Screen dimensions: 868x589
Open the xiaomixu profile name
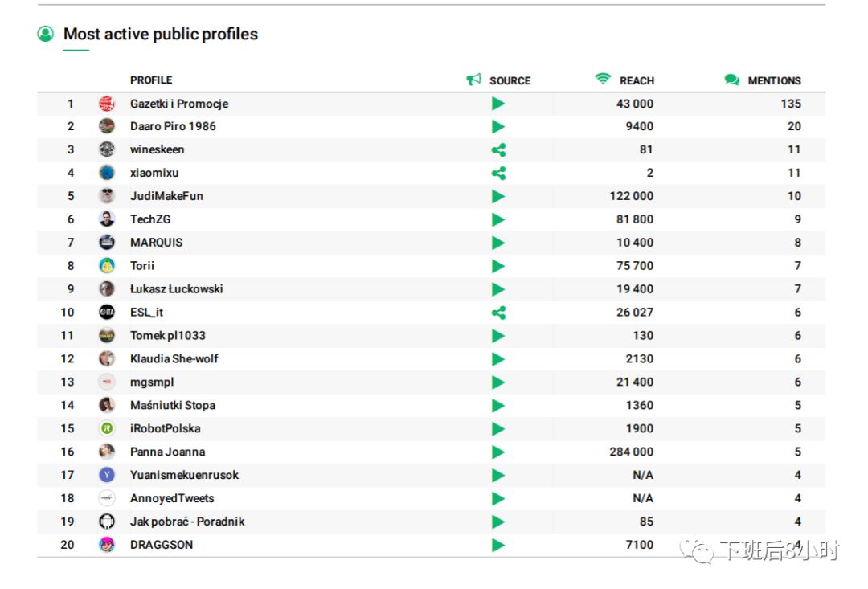click(154, 174)
